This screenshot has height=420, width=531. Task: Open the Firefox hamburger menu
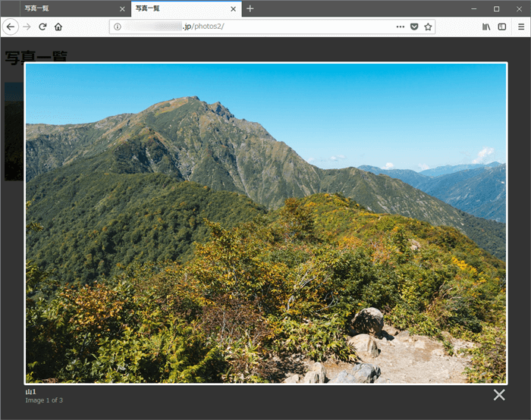(521, 27)
